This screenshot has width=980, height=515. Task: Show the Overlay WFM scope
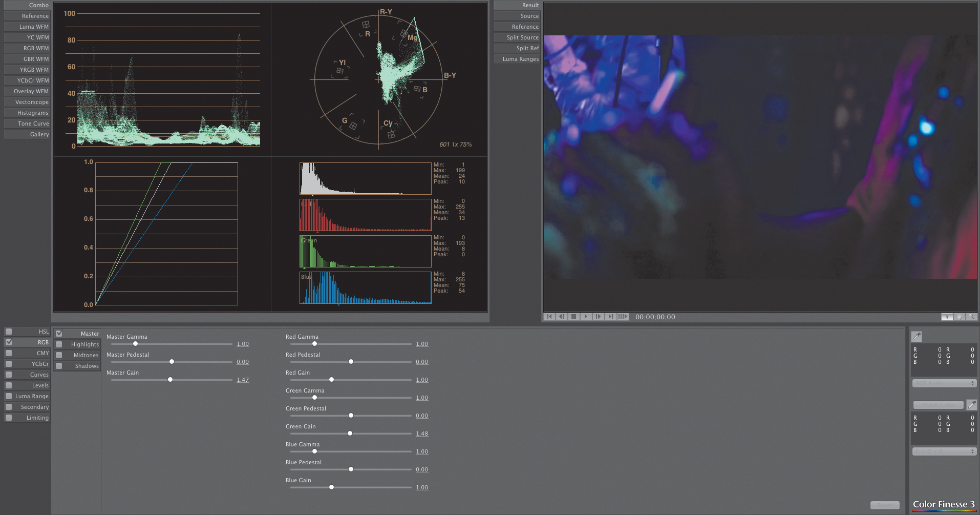pos(27,91)
